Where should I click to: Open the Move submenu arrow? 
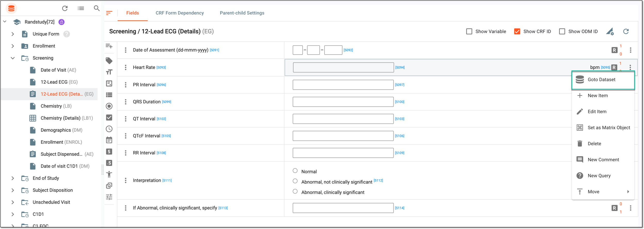click(628, 192)
